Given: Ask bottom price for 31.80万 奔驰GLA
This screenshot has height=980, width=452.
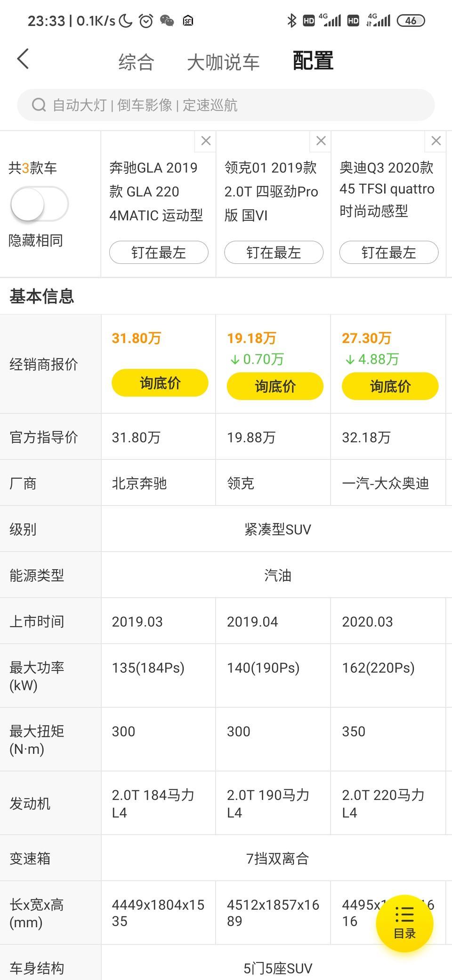Looking at the screenshot, I should click(160, 383).
